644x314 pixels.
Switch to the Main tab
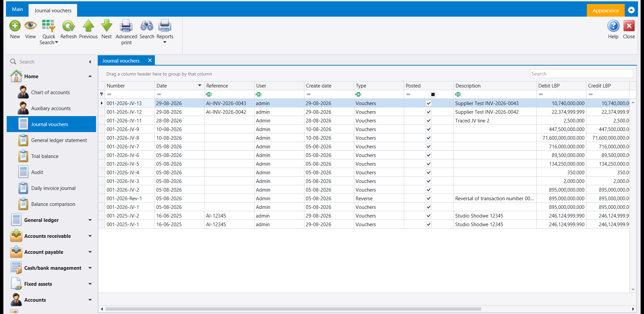click(18, 9)
